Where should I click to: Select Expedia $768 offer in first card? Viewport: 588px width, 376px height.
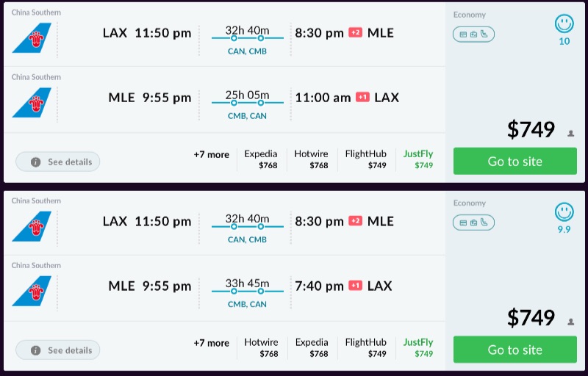[x=261, y=159]
